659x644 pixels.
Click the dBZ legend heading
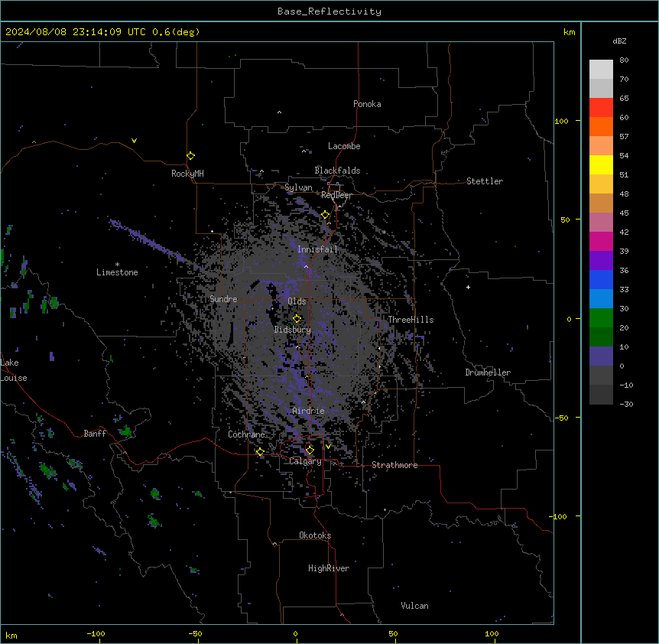tap(619, 41)
